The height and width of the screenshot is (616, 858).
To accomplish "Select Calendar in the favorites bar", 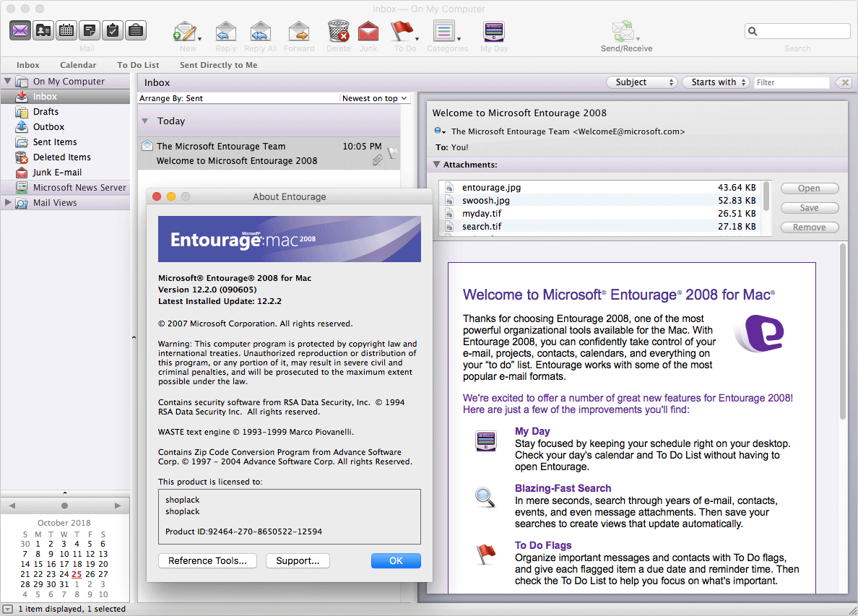I will point(78,65).
